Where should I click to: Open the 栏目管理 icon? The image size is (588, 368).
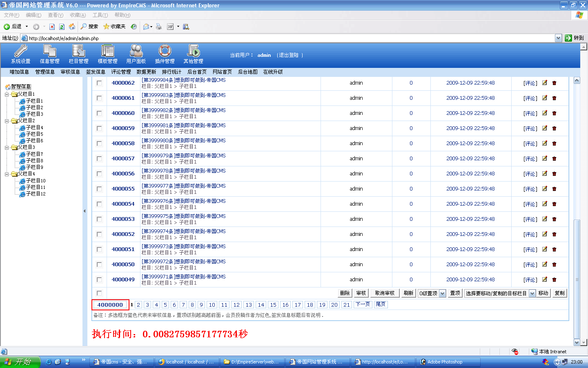pos(78,51)
